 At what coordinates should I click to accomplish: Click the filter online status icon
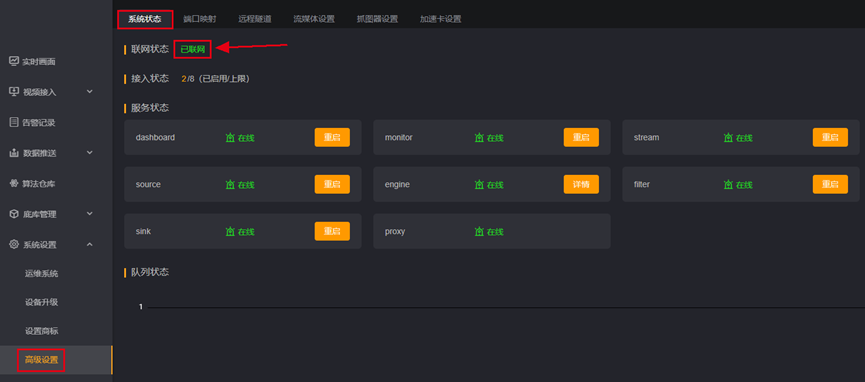(728, 184)
